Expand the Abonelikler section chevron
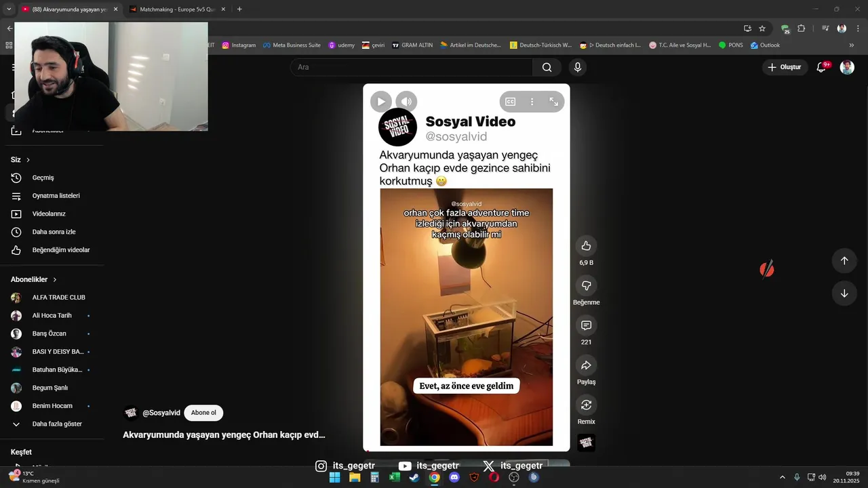This screenshot has width=868, height=488. coord(55,279)
